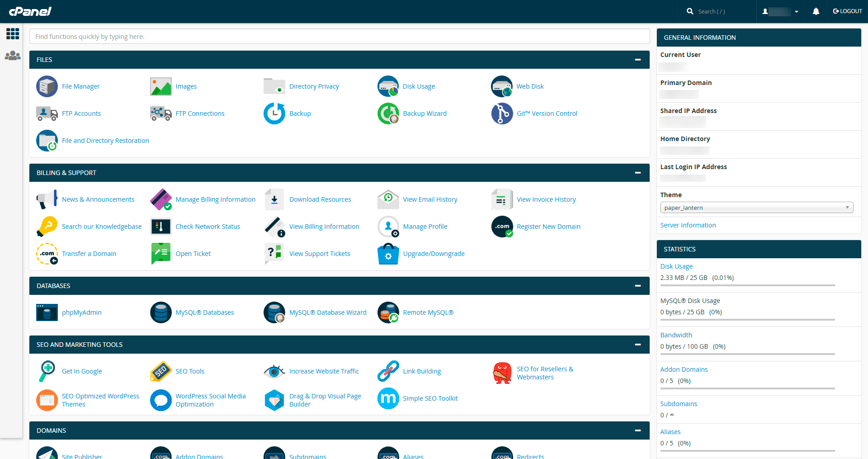Collapse the Databases section
The height and width of the screenshot is (459, 868).
pos(638,286)
